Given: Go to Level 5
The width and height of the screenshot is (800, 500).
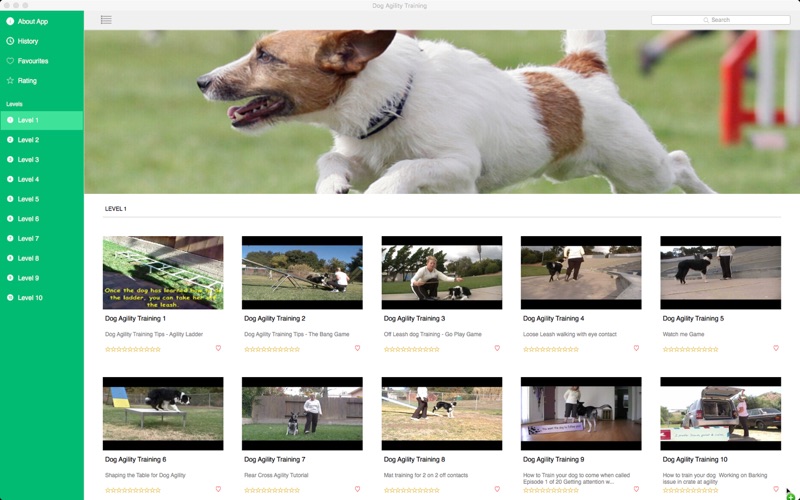Looking at the screenshot, I should 42,199.
